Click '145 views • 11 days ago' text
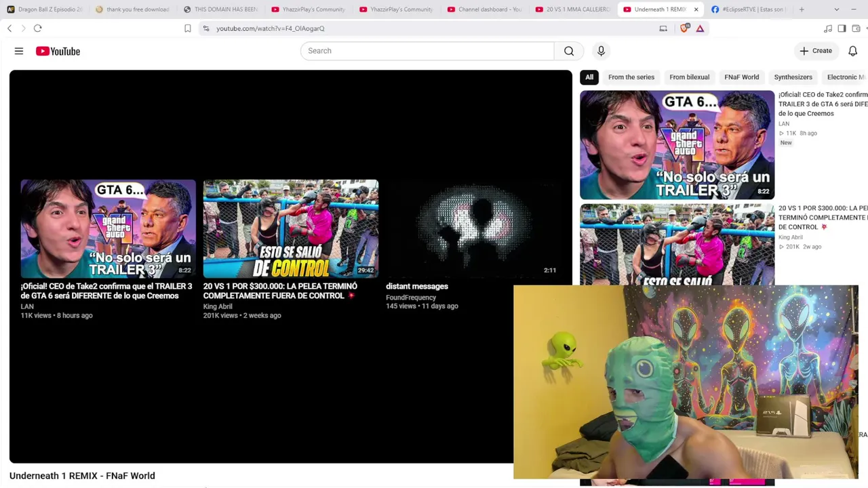This screenshot has width=868, height=488. pyautogui.click(x=422, y=306)
